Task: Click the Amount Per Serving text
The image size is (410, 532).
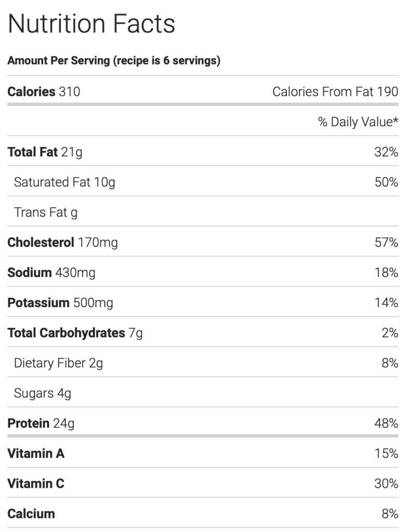Action: [114, 61]
